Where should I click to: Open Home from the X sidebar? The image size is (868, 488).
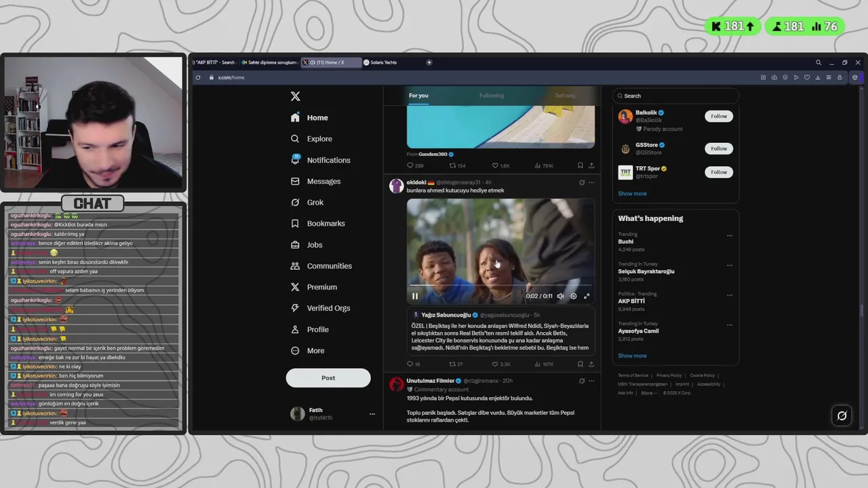309,117
